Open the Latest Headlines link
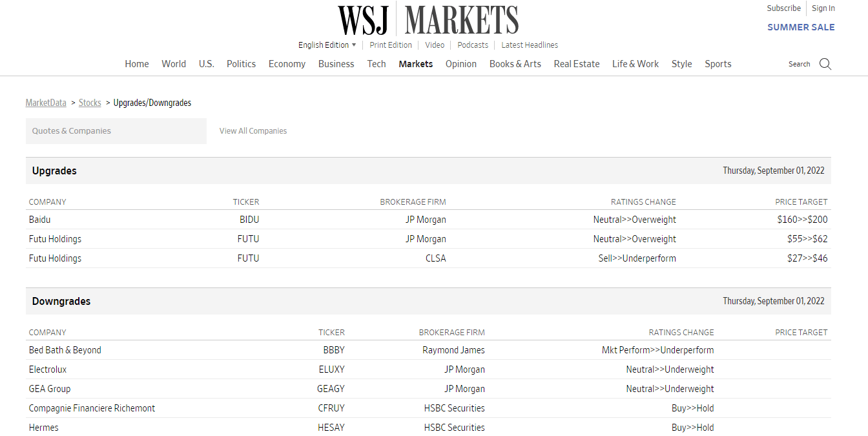The width and height of the screenshot is (868, 436). [530, 45]
